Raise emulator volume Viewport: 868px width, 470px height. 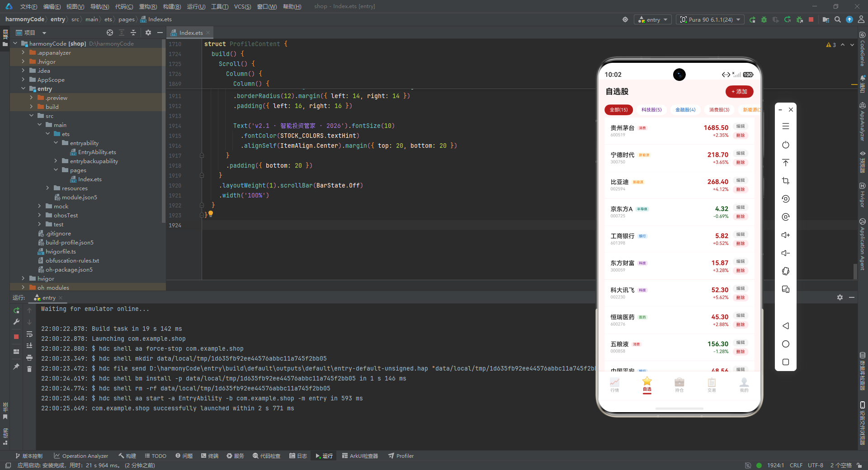point(786,235)
